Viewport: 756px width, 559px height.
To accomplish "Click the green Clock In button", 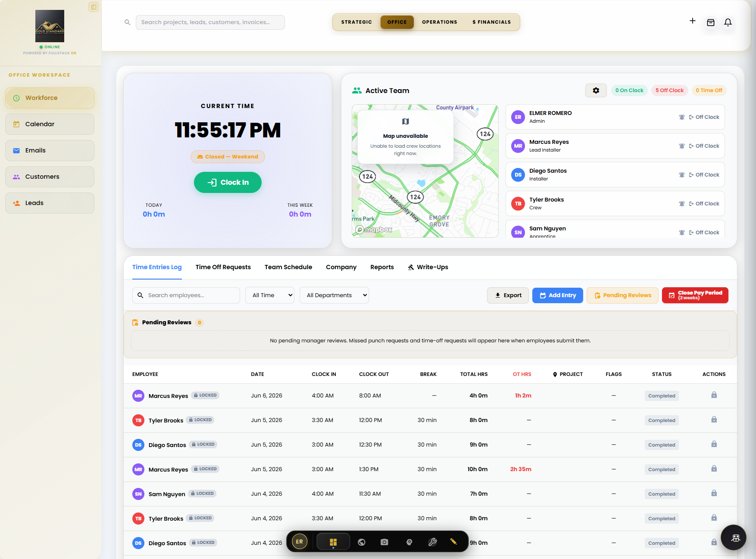I will [x=228, y=182].
